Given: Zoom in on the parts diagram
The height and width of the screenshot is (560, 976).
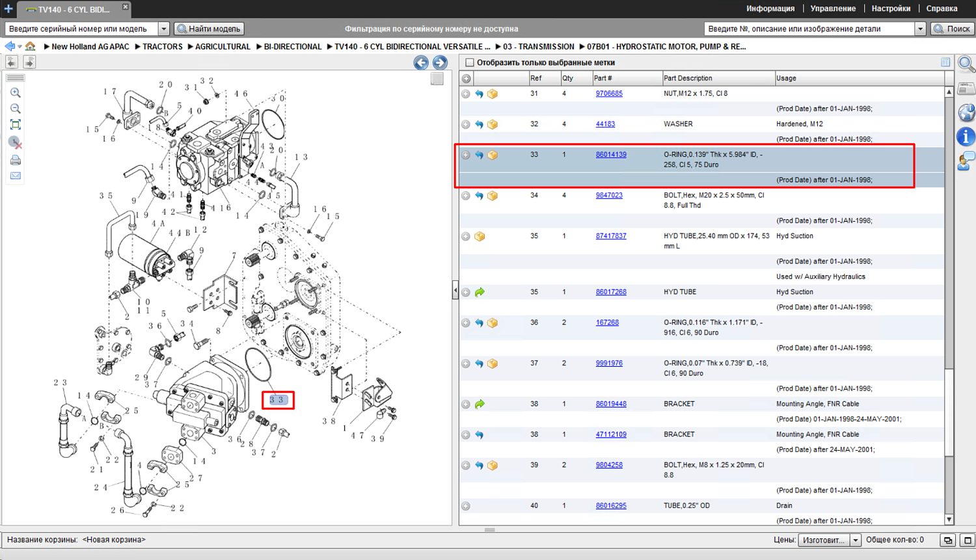Looking at the screenshot, I should (x=16, y=92).
